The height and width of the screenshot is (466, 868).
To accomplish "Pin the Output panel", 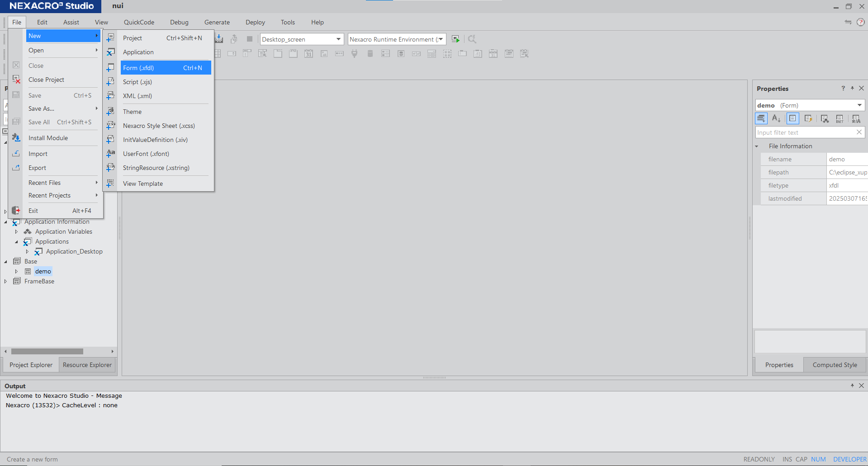I will point(852,386).
